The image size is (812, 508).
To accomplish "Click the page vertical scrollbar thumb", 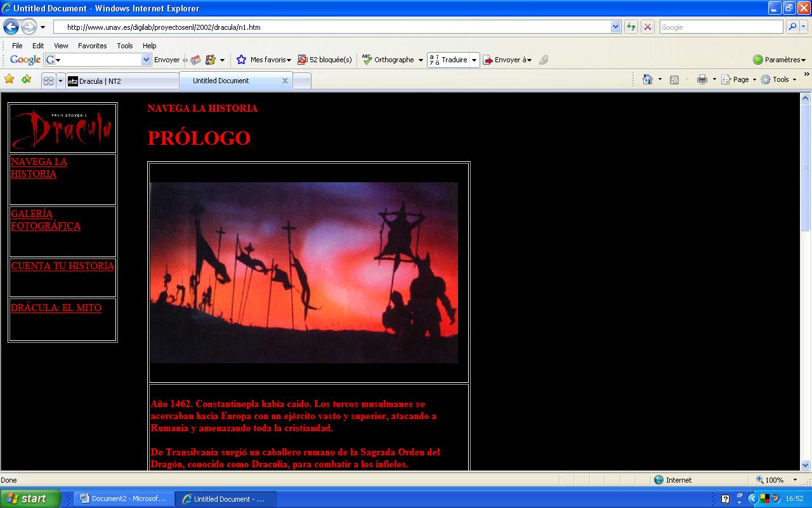I will click(x=806, y=168).
